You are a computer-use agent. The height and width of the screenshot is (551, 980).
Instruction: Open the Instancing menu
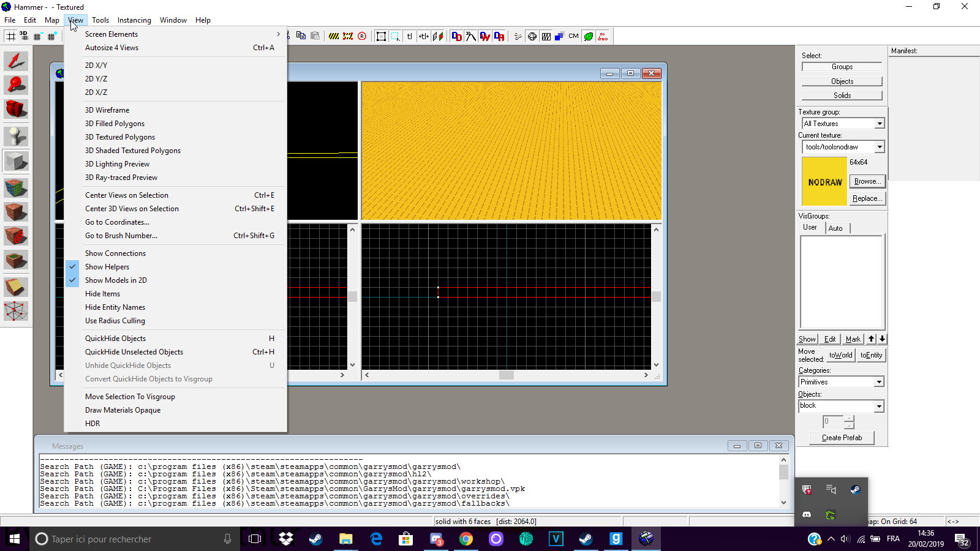[134, 20]
